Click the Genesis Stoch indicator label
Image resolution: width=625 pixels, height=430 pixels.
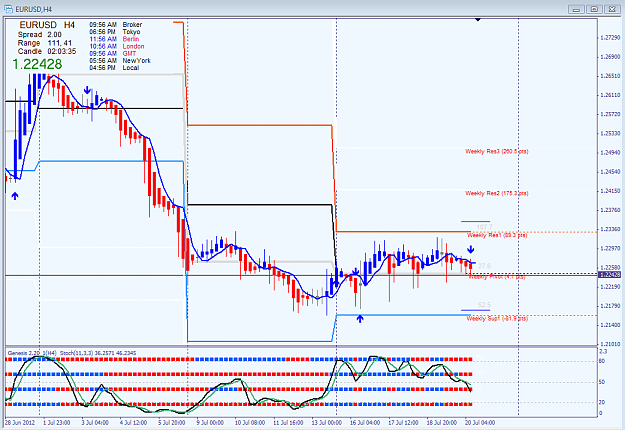pyautogui.click(x=72, y=353)
